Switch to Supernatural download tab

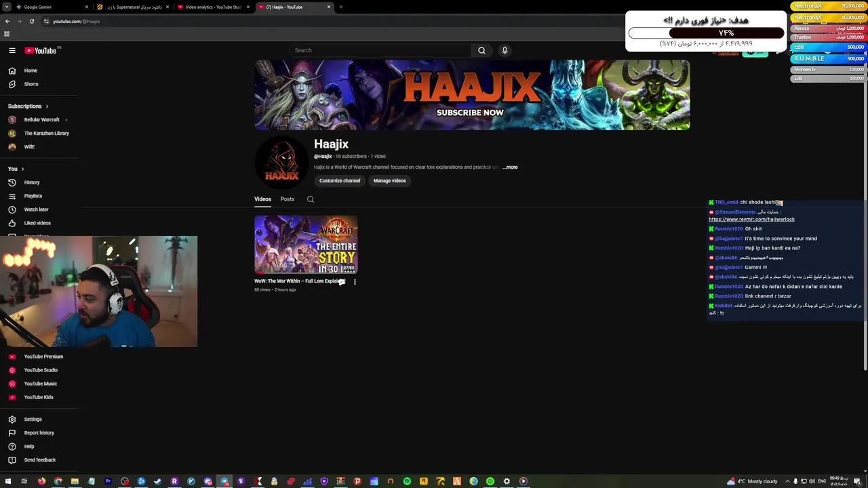134,7
